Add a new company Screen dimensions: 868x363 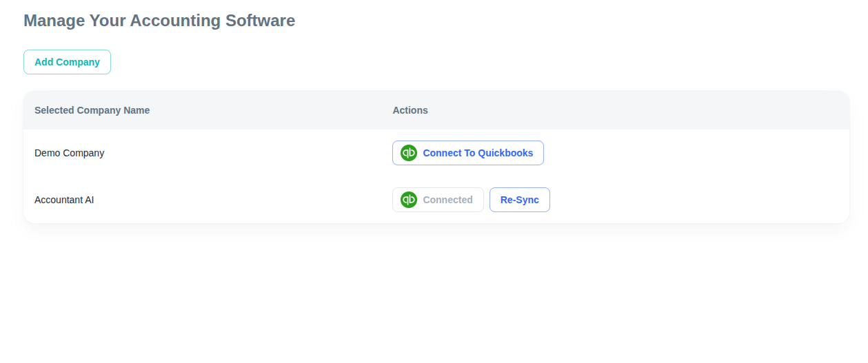(67, 62)
